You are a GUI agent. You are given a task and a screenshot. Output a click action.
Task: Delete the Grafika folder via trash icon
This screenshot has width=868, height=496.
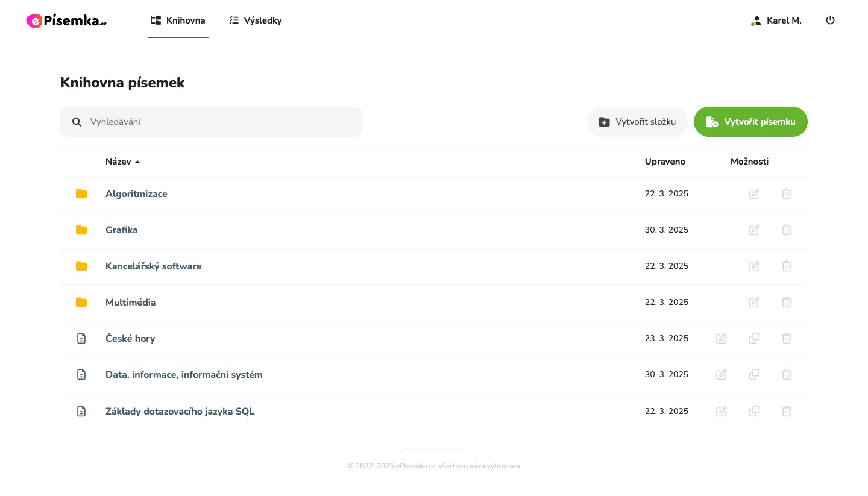click(x=787, y=230)
